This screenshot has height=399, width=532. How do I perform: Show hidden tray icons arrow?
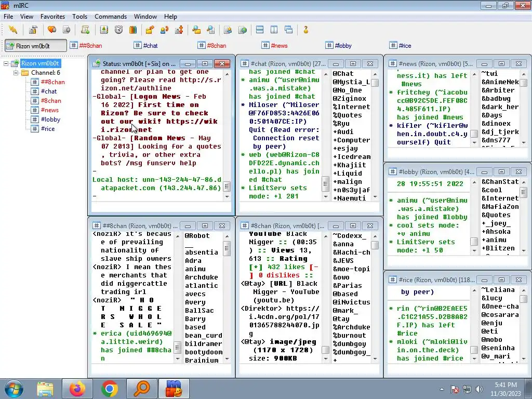point(442,389)
